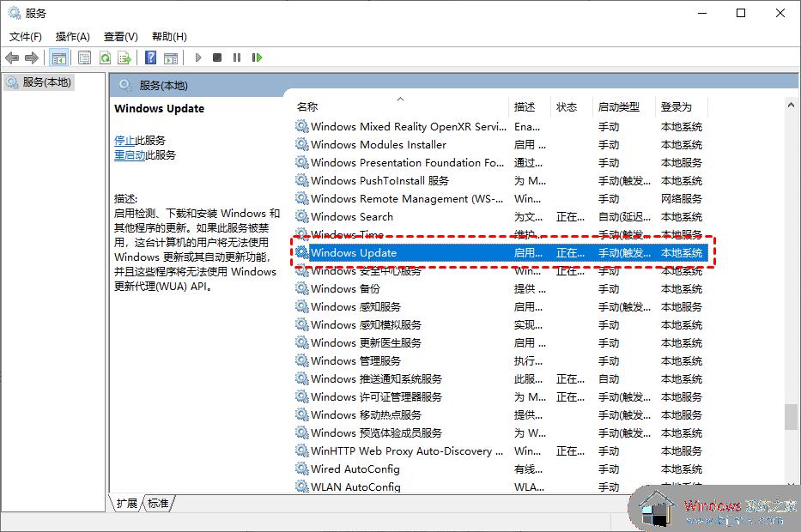Select Windows Modules Installer service
Image resolution: width=801 pixels, height=532 pixels.
[x=501, y=144]
